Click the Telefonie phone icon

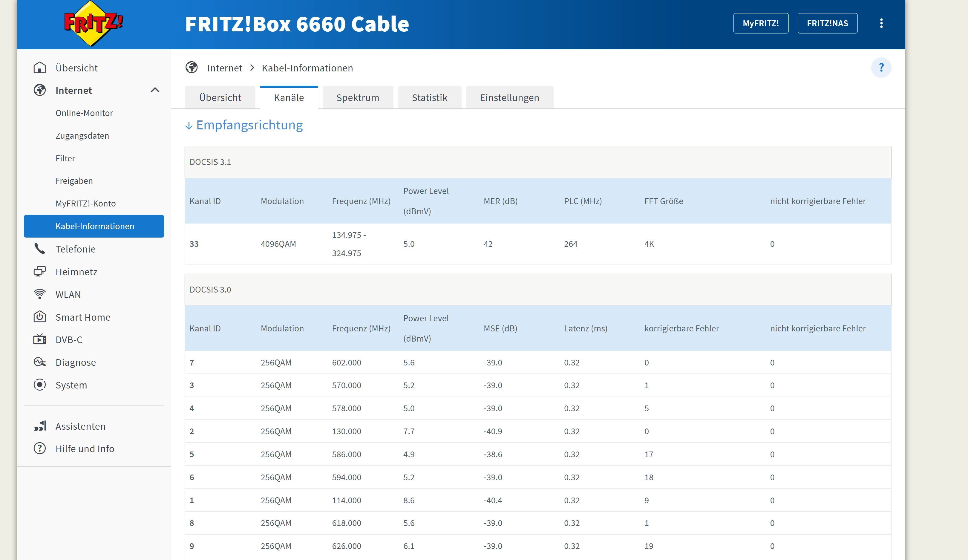39,249
